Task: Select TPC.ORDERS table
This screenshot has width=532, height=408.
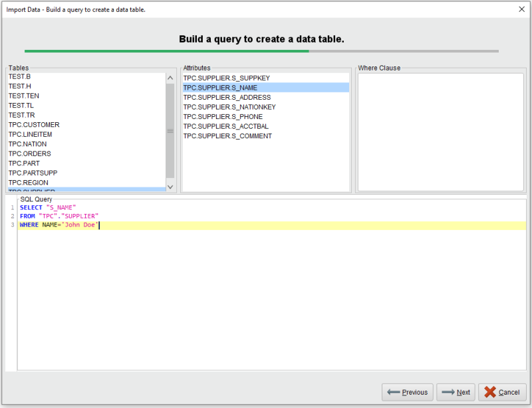Action: (x=87, y=153)
